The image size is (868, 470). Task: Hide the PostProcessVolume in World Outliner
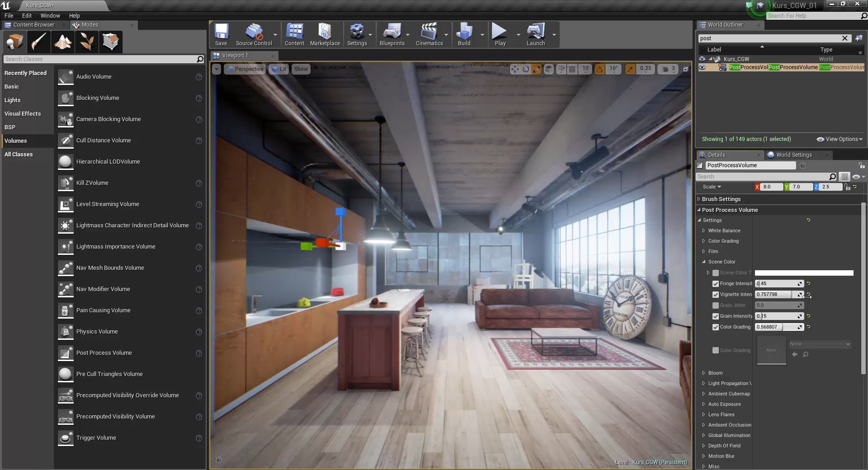click(702, 67)
